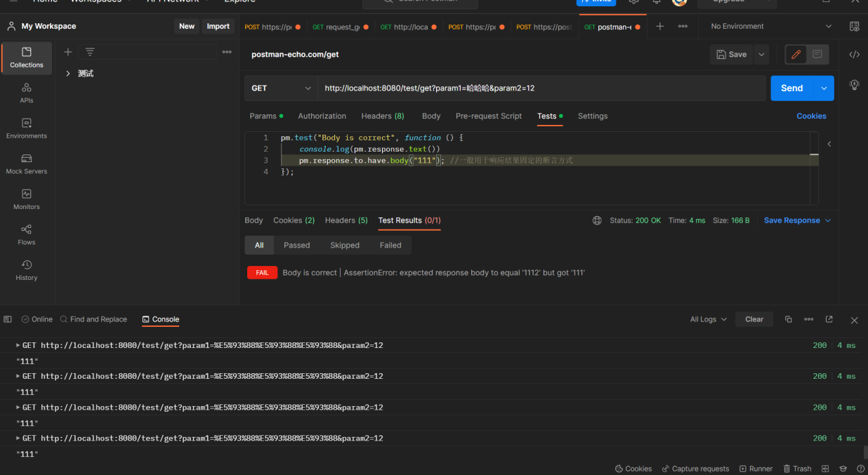Open a new request tab with plus icon
This screenshot has width=868, height=475.
click(x=659, y=27)
